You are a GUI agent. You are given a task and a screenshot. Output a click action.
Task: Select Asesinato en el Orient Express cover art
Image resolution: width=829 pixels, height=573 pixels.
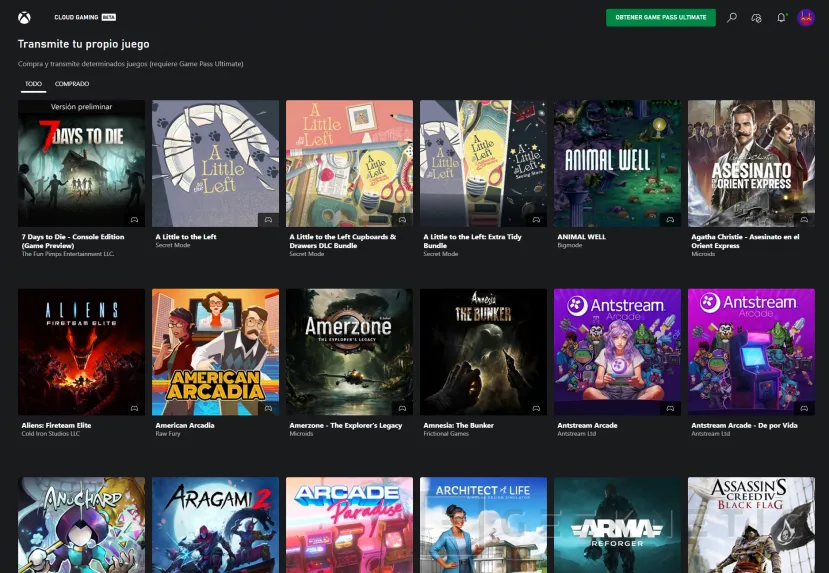751,163
